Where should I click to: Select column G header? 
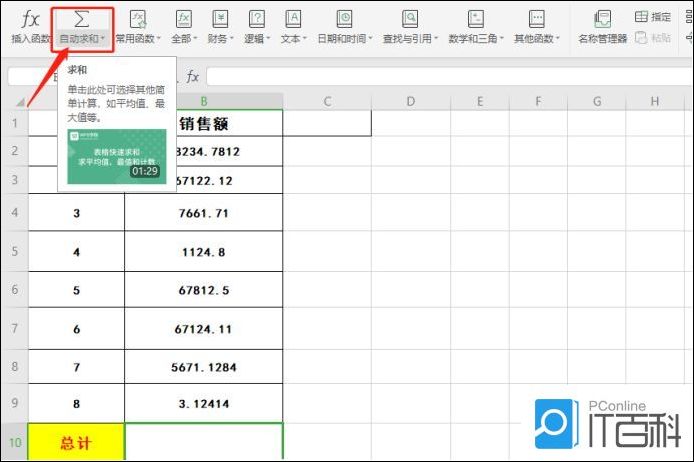[x=597, y=101]
